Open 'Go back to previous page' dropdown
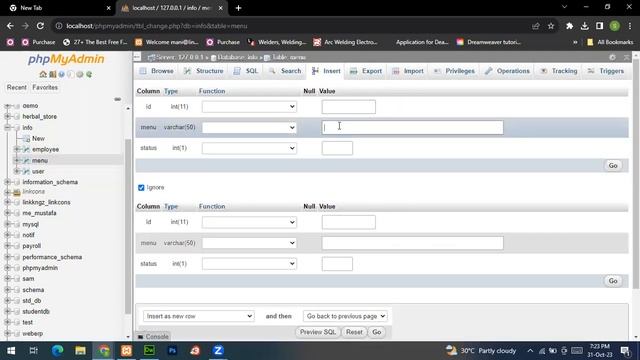This screenshot has height=360, width=640. [345, 316]
